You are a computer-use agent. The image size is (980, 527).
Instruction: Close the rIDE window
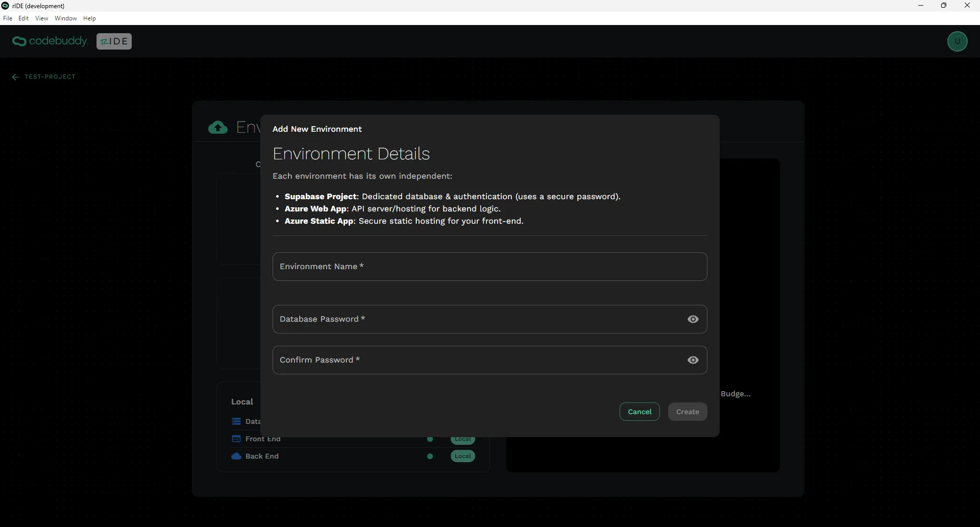967,6
